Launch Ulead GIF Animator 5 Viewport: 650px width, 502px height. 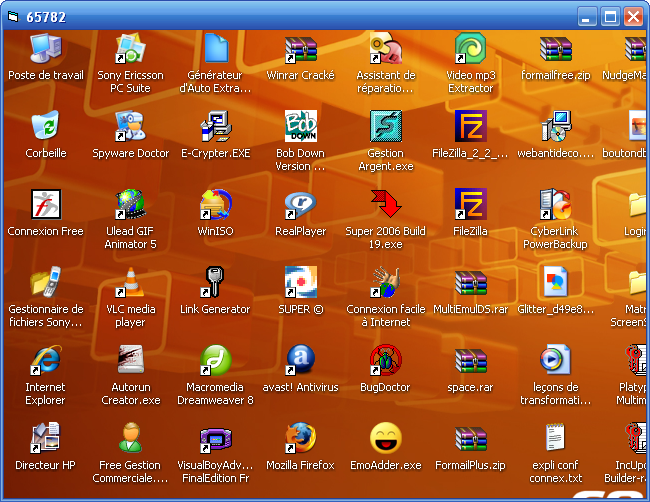[130, 204]
